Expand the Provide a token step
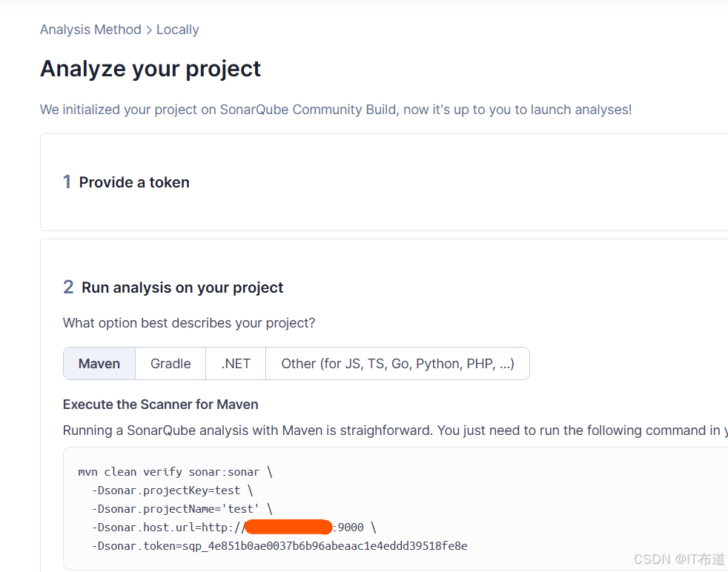 134,182
